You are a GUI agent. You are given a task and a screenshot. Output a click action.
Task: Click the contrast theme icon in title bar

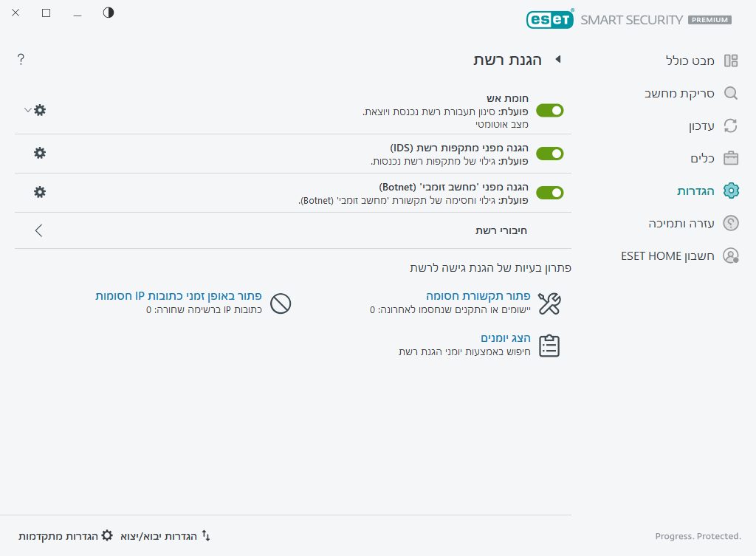[x=109, y=13]
